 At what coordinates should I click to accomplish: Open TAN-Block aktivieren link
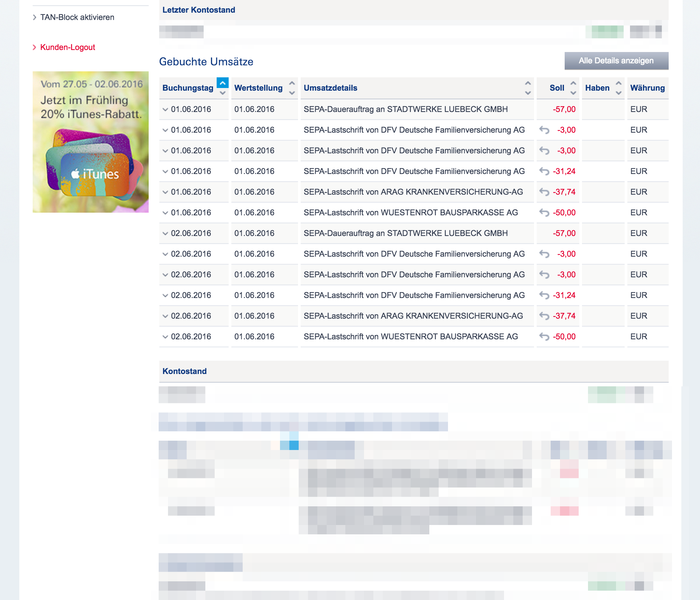(x=77, y=17)
